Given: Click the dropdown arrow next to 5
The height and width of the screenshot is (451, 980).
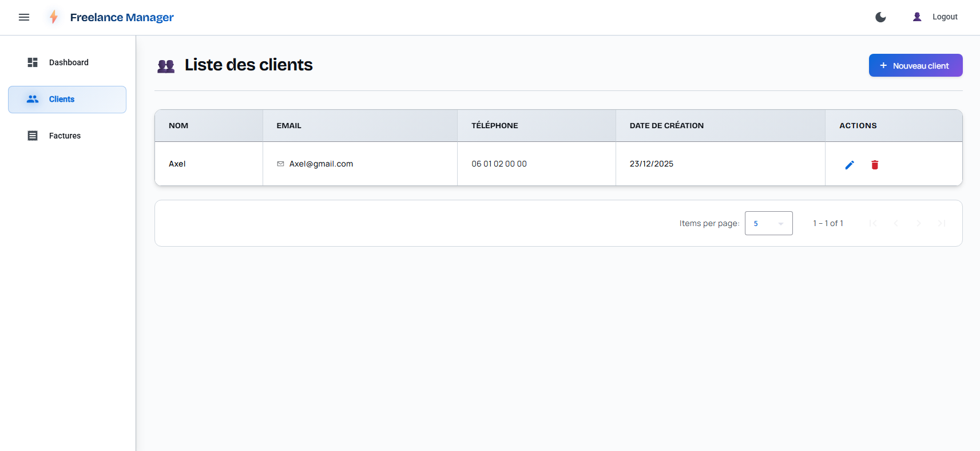Looking at the screenshot, I should click(x=781, y=224).
